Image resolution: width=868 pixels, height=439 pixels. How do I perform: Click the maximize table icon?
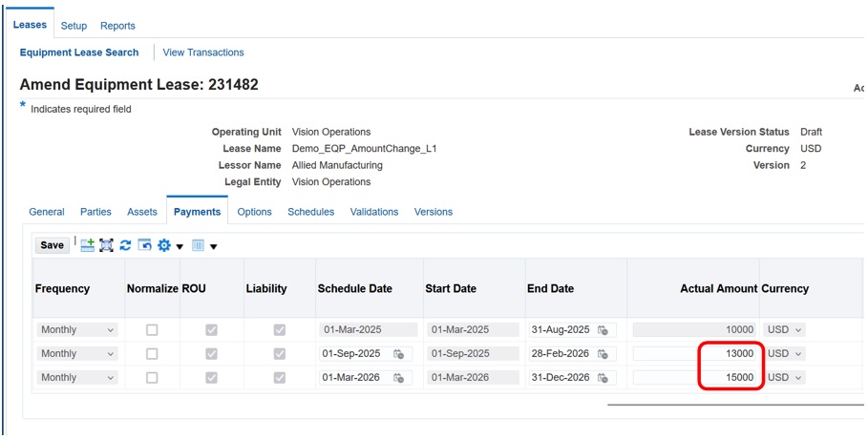point(106,245)
